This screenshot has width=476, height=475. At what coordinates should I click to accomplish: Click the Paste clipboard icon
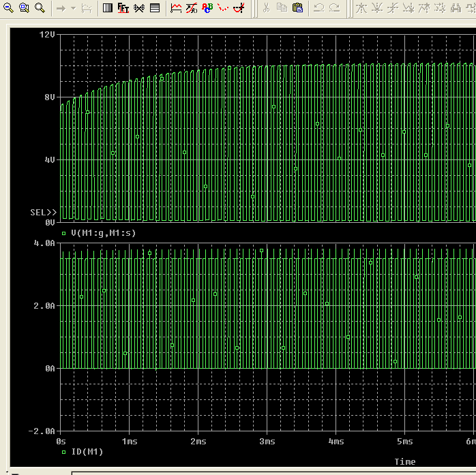click(298, 8)
